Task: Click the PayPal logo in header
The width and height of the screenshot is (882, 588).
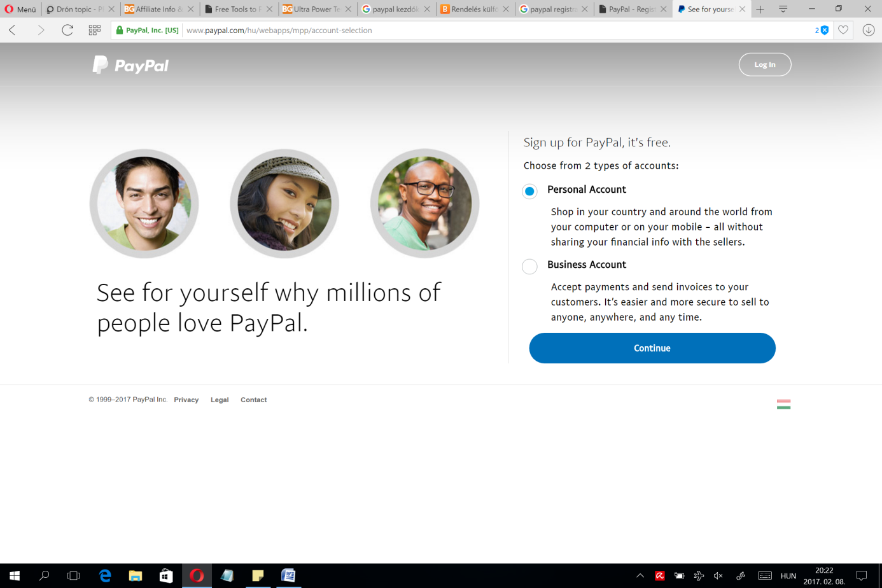Action: (130, 65)
